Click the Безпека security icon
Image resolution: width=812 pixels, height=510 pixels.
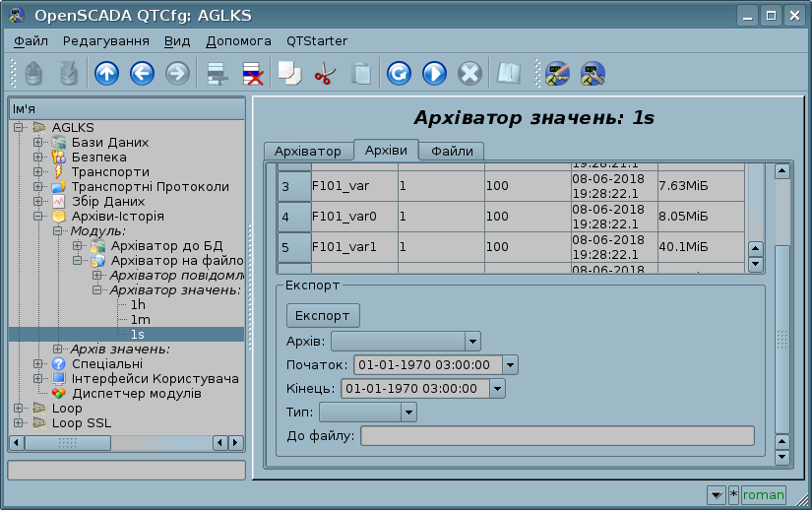pyautogui.click(x=59, y=157)
